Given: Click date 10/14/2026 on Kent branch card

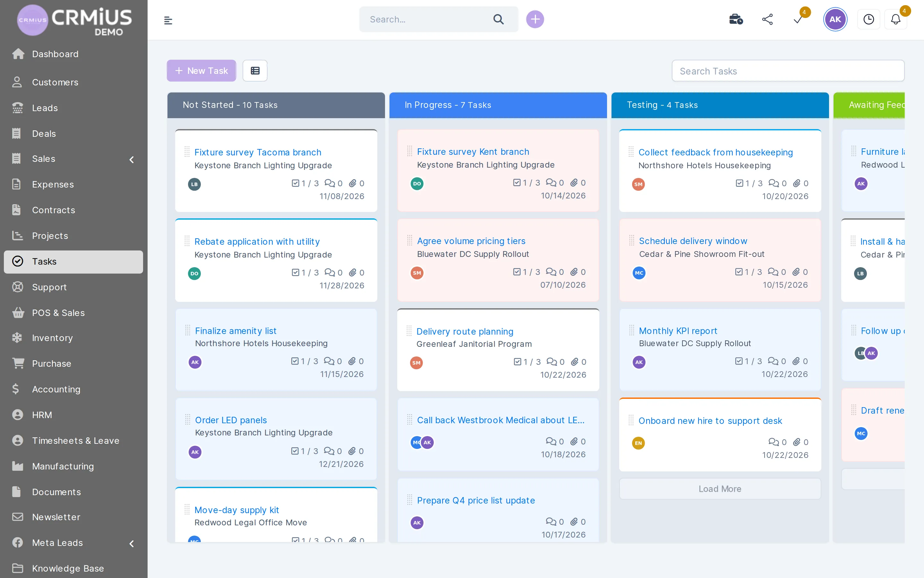Looking at the screenshot, I should pos(563,195).
